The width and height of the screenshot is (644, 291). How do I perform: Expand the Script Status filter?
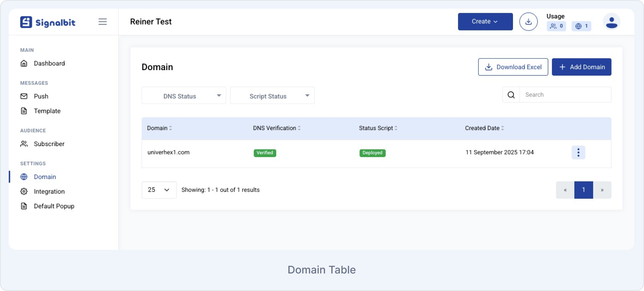coord(272,95)
